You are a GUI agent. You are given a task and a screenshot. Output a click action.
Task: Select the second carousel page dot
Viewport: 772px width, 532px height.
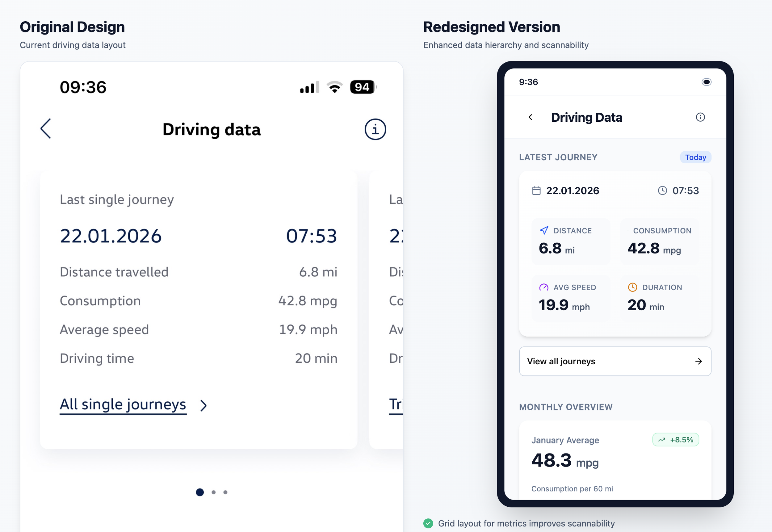click(x=214, y=492)
